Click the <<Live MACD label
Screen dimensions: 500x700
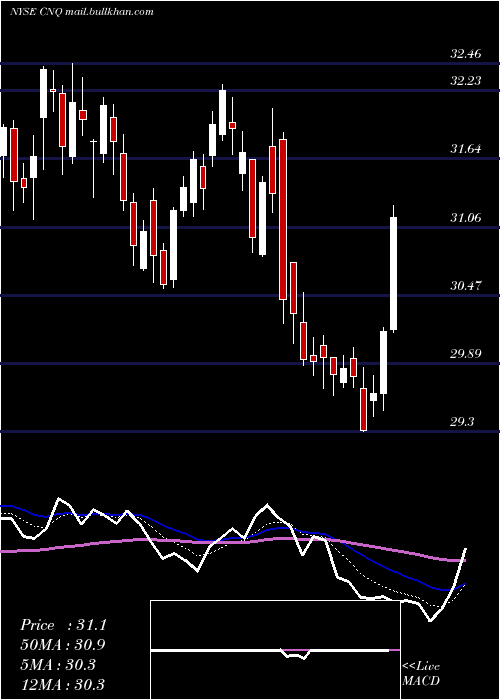421,673
